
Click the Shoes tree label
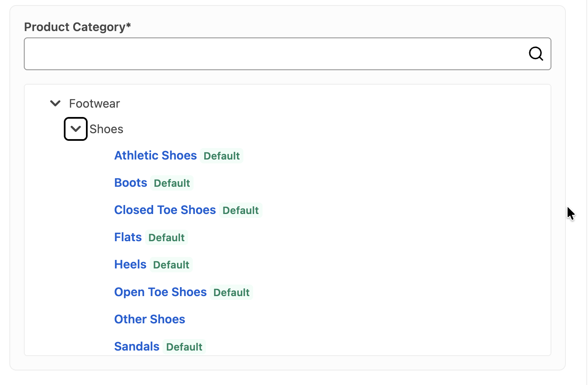tap(106, 129)
